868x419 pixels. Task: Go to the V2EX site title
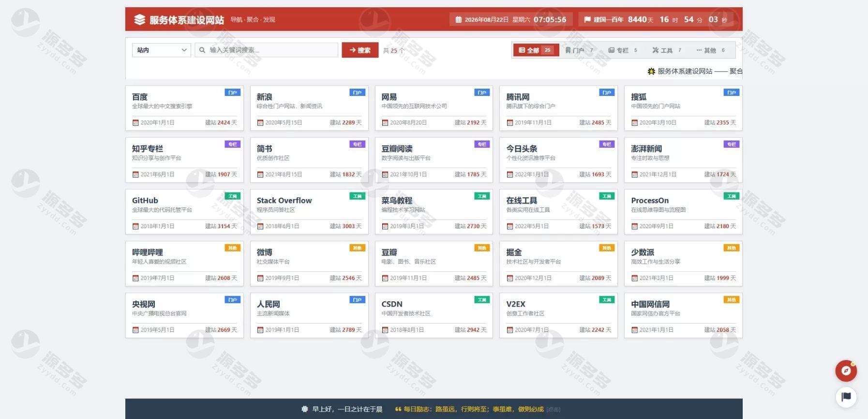(516, 304)
